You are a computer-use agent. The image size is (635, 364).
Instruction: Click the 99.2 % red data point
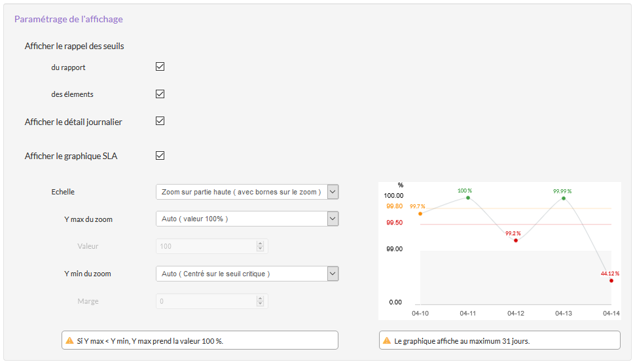point(516,240)
